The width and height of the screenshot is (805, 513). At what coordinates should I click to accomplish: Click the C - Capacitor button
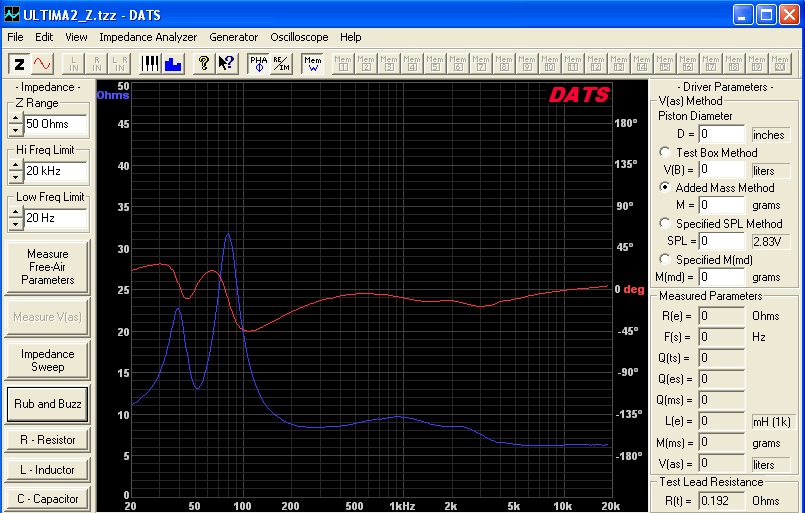pyautogui.click(x=47, y=499)
